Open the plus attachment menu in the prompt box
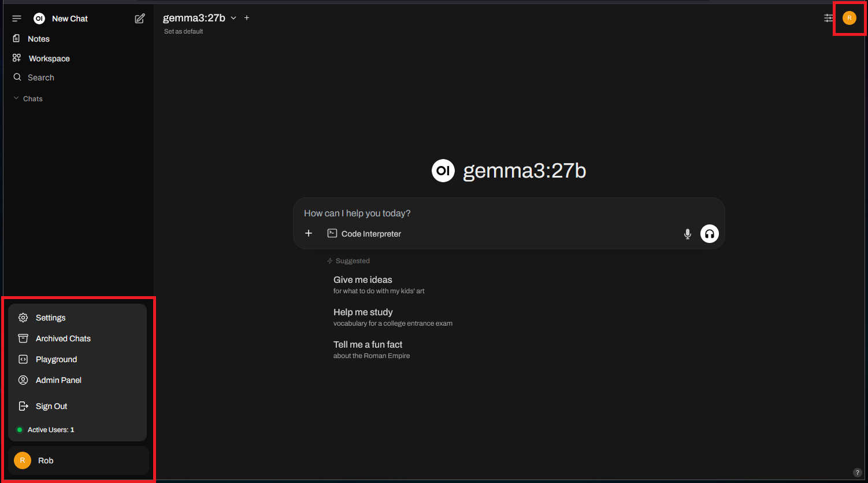 tap(309, 233)
